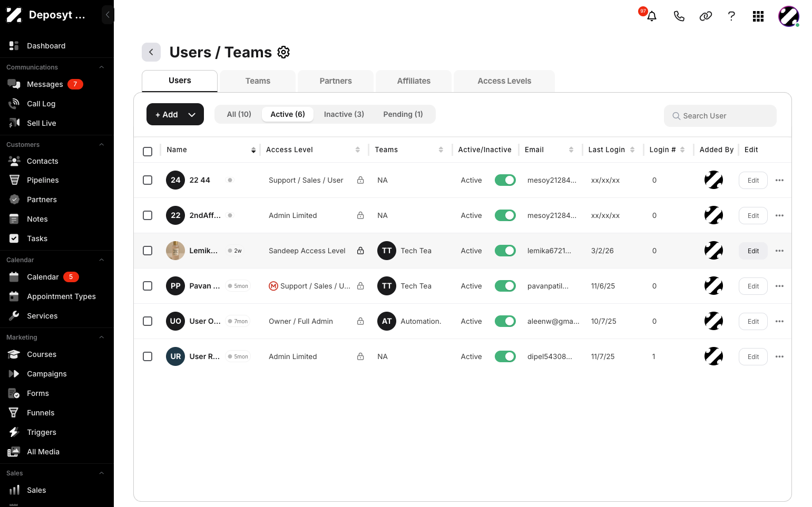Collapse the Customers section

102,145
